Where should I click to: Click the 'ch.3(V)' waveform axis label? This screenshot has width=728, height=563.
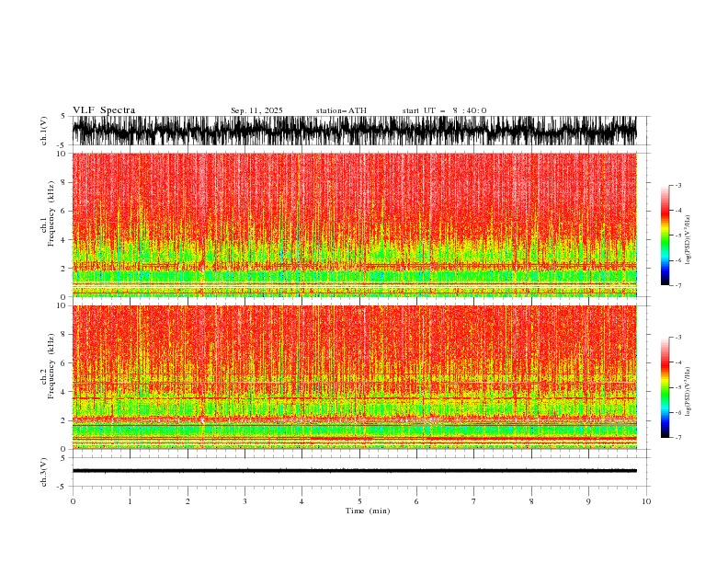pos(44,472)
